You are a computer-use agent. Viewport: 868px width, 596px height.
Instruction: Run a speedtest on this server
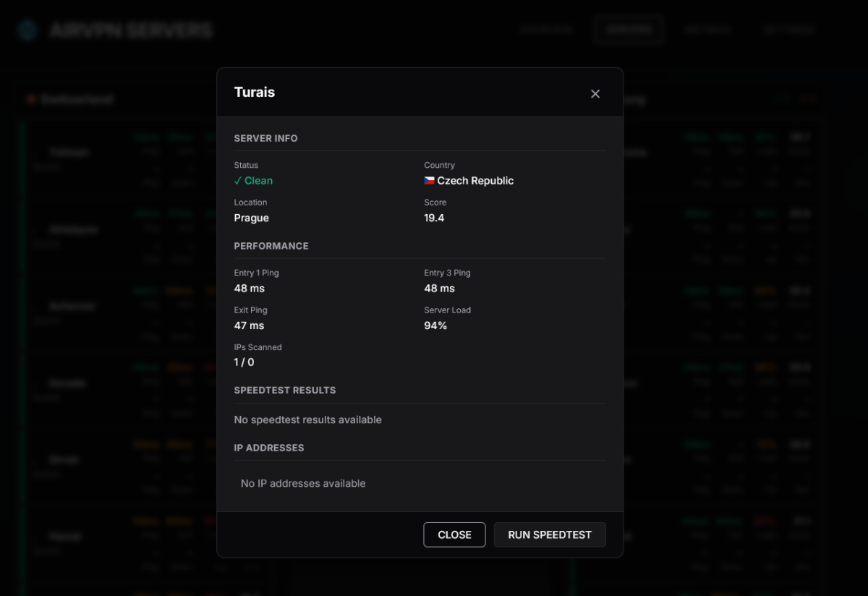coord(550,535)
